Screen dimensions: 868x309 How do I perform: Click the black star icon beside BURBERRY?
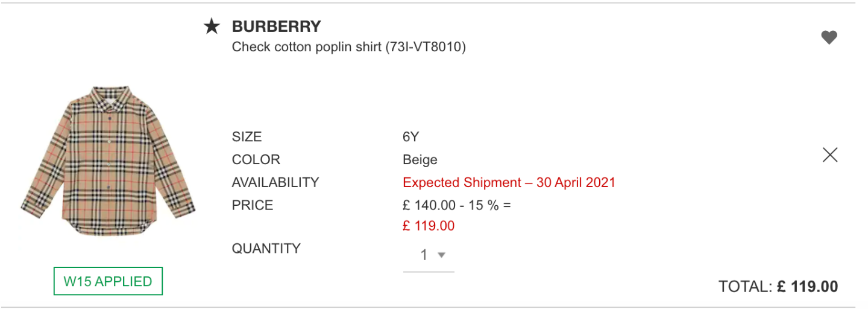tap(212, 27)
